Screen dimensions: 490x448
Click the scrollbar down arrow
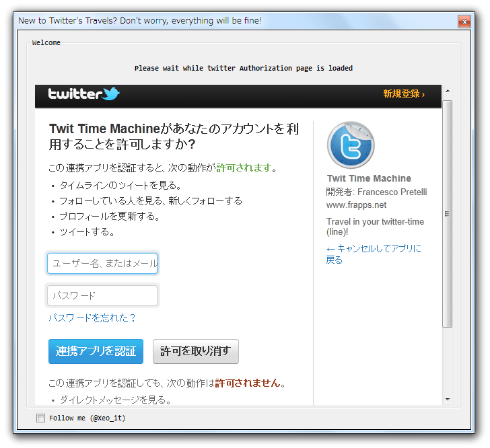pyautogui.click(x=448, y=400)
